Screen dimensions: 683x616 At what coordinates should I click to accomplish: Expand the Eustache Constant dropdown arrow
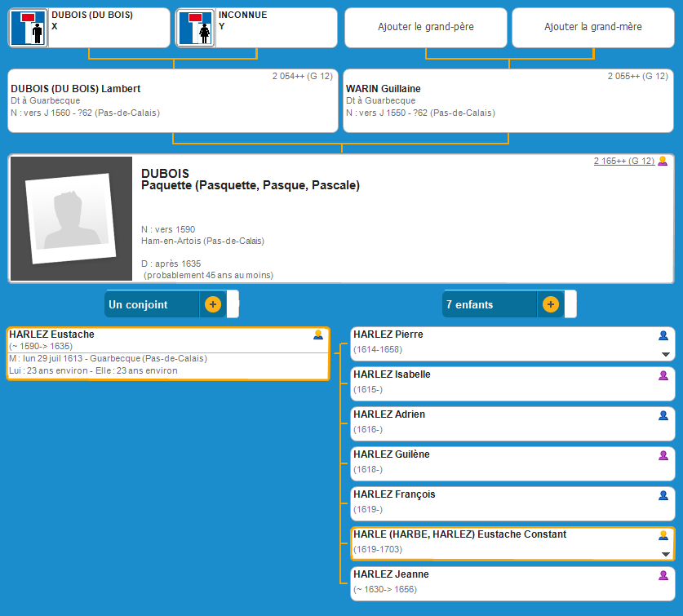pyautogui.click(x=666, y=554)
